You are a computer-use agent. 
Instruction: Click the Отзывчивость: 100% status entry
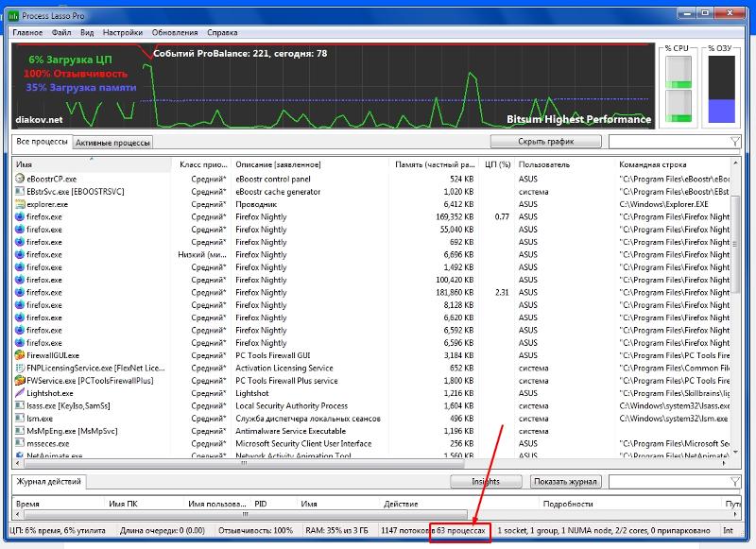[x=255, y=530]
